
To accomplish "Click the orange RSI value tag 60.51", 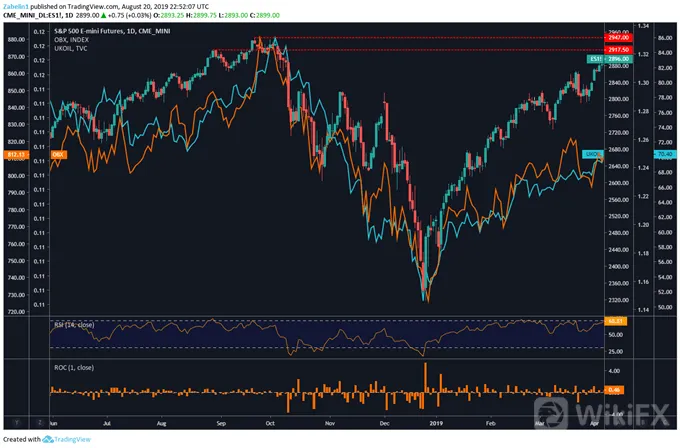I will (615, 321).
